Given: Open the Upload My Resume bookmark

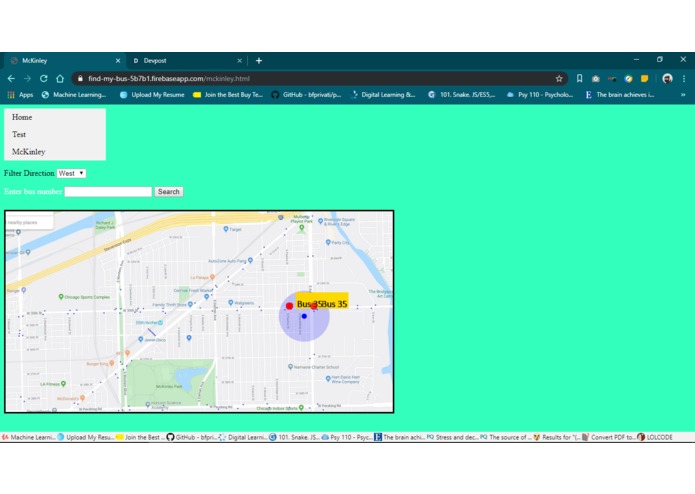Looking at the screenshot, I should (x=152, y=95).
